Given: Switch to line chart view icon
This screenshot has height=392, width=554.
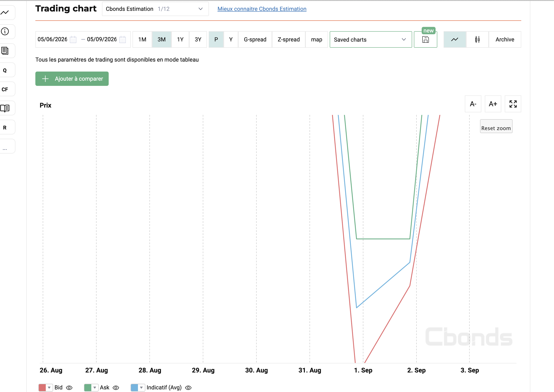Looking at the screenshot, I should pyautogui.click(x=455, y=40).
